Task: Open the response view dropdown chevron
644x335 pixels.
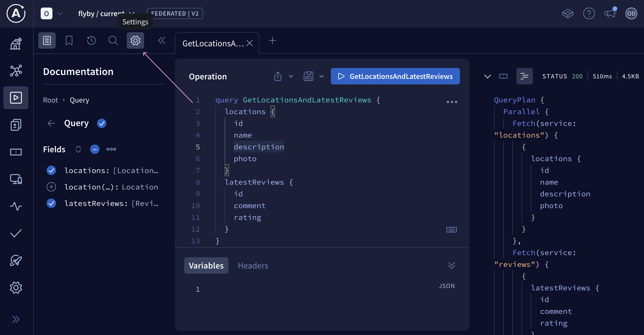Action: (487, 76)
